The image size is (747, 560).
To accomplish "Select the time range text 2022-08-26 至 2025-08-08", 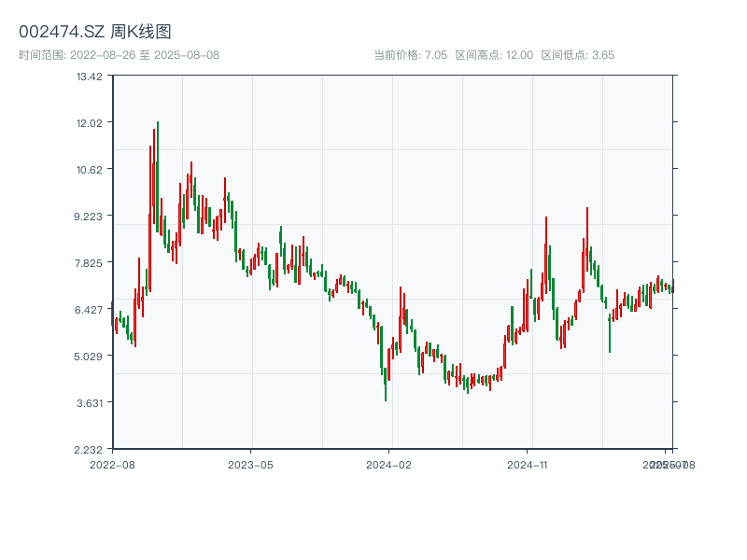I will tap(145, 55).
